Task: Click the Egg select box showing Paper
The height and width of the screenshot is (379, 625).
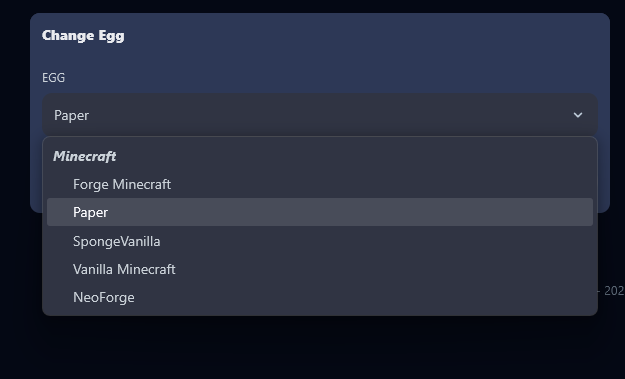Action: click(320, 115)
